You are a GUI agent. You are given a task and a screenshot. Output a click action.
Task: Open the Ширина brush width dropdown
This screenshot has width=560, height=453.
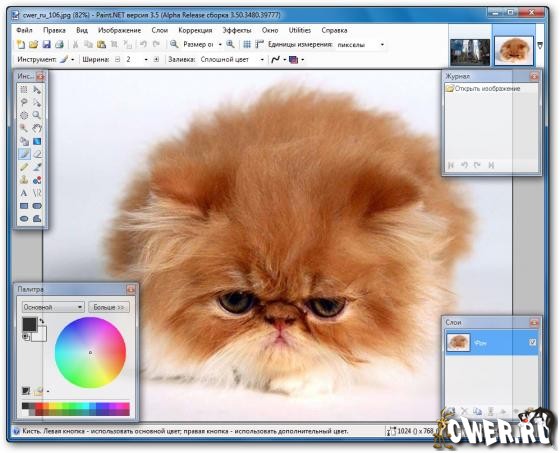(146, 60)
